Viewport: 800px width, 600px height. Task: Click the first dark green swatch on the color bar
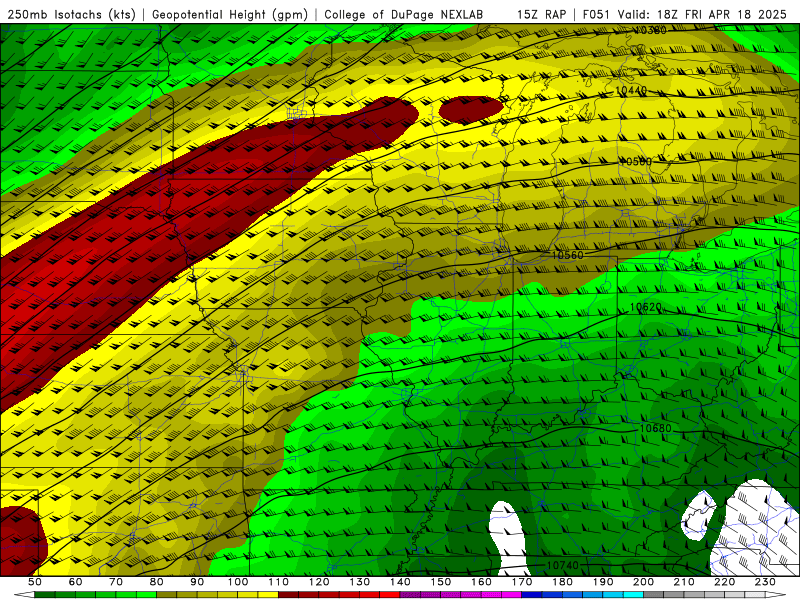click(44, 595)
